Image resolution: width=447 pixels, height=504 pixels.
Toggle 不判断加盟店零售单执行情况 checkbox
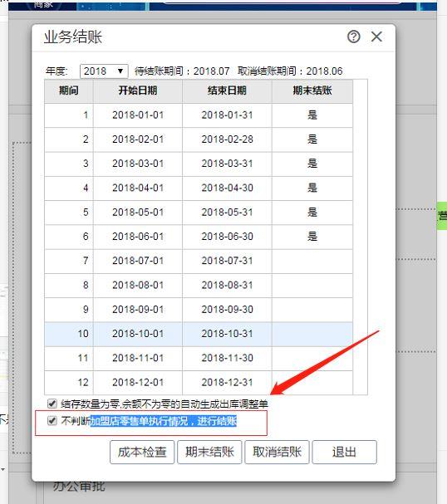click(x=52, y=420)
